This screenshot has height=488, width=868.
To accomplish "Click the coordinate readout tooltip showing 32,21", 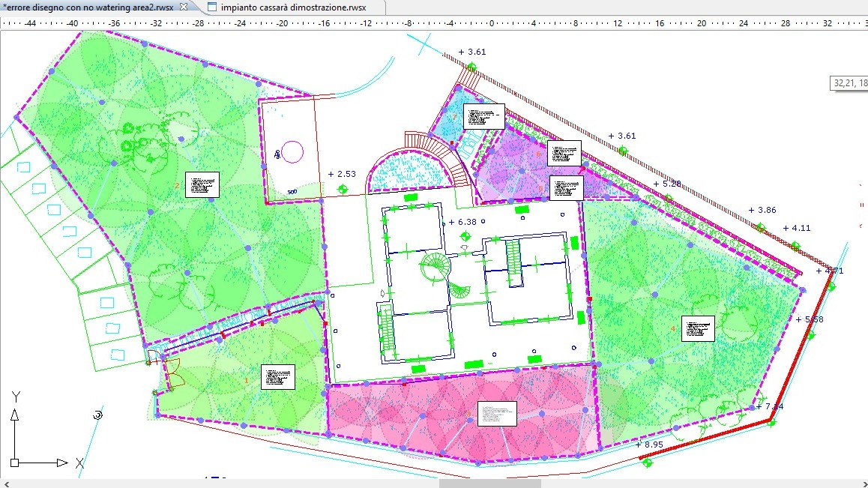I will 849,83.
